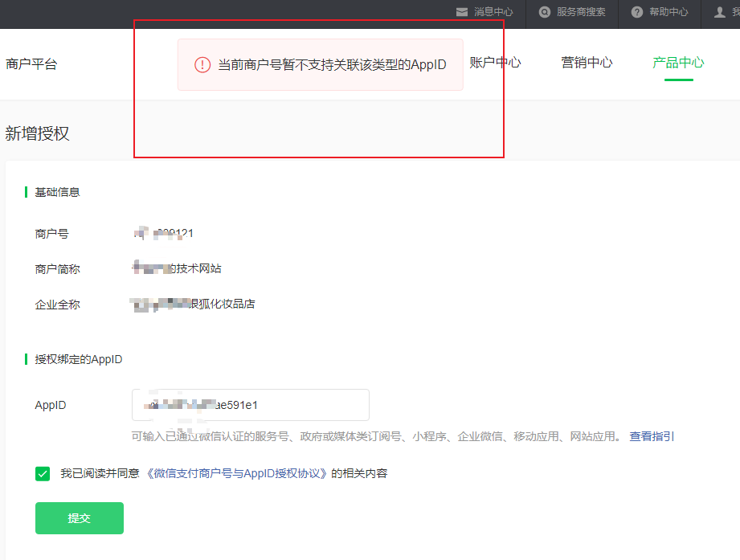
Task: Click the 基础信息 section title
Action: (57, 192)
